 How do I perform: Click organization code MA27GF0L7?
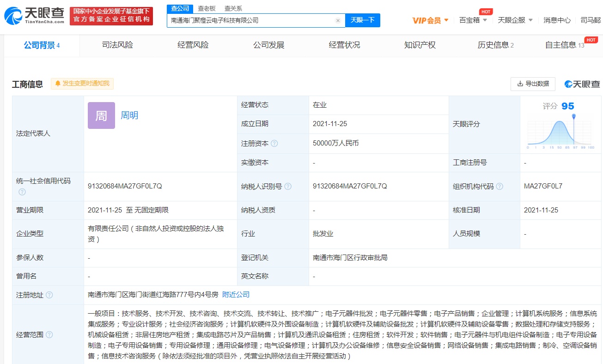click(543, 186)
